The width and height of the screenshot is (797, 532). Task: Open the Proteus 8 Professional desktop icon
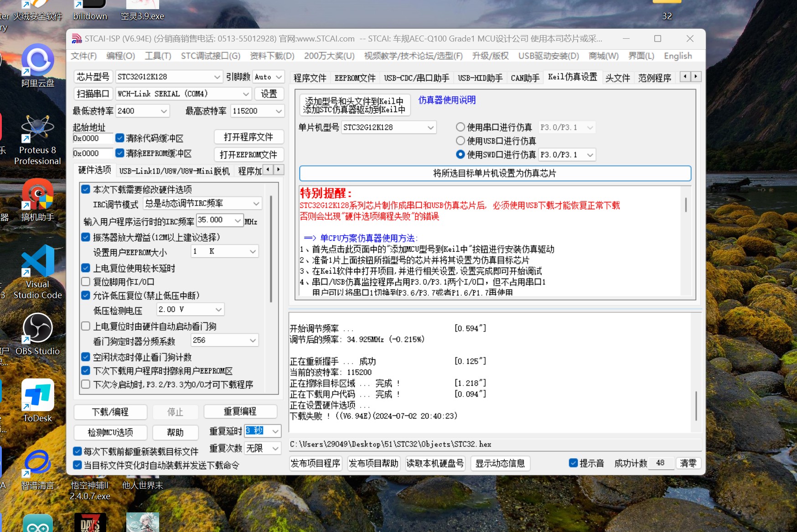(x=38, y=139)
